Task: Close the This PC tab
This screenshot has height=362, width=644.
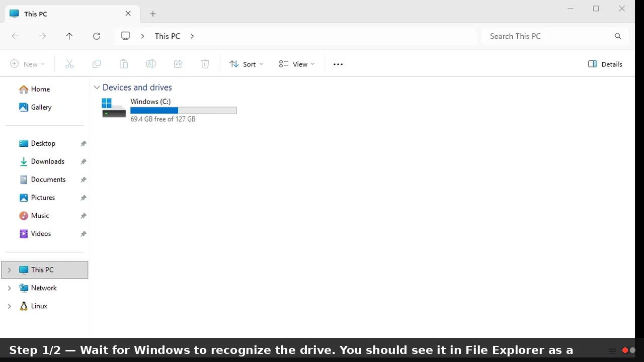Action: click(x=128, y=14)
